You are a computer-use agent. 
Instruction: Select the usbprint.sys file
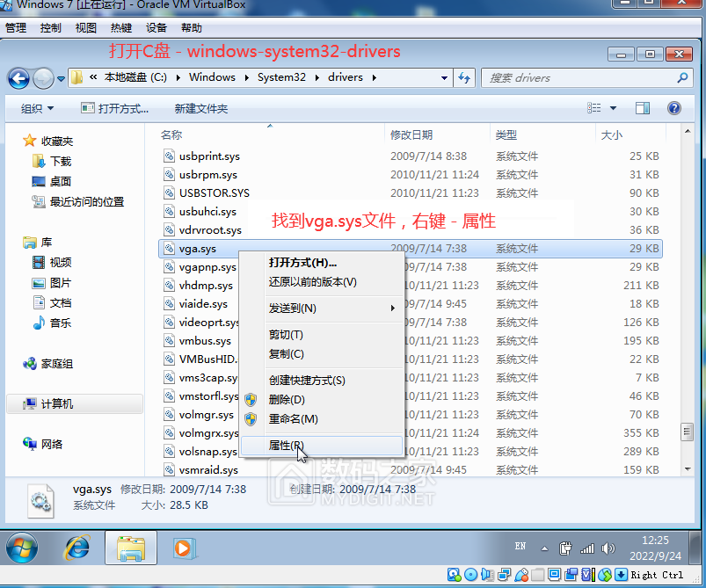(208, 156)
